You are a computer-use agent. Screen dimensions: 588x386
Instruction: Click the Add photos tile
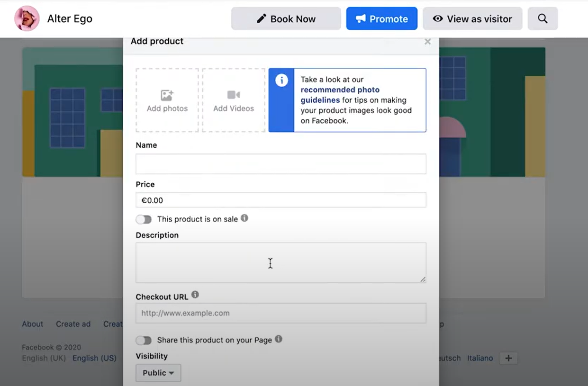pos(167,100)
